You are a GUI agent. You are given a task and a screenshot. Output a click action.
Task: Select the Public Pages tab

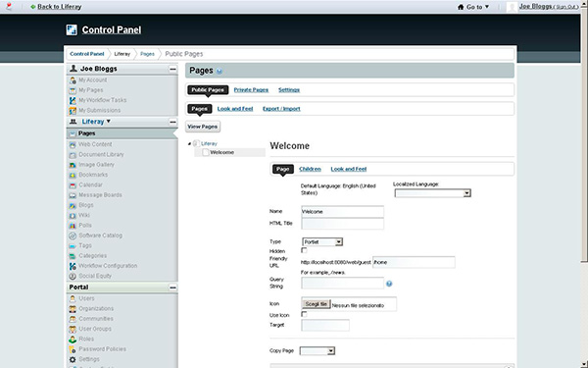[208, 90]
